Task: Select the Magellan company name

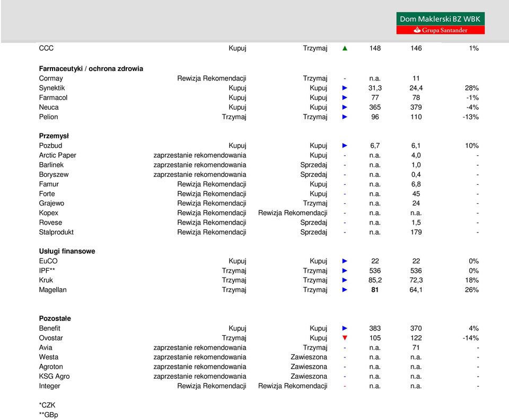Action: click(52, 290)
